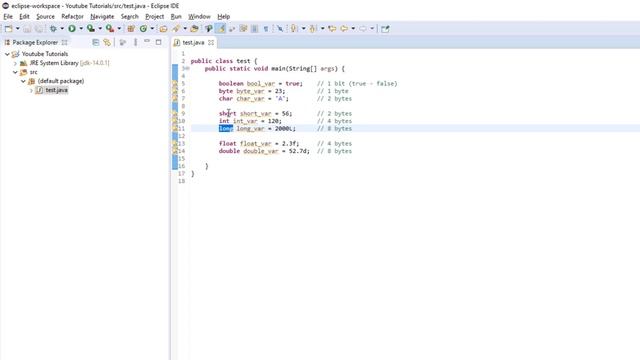The image size is (640, 360).
Task: Click the rightmost toolbar editor icon
Action: [x=385, y=29]
